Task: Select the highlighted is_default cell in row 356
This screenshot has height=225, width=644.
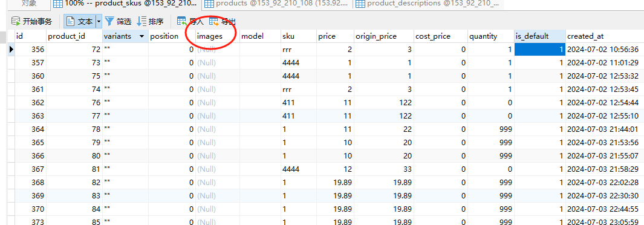Action: coord(540,49)
